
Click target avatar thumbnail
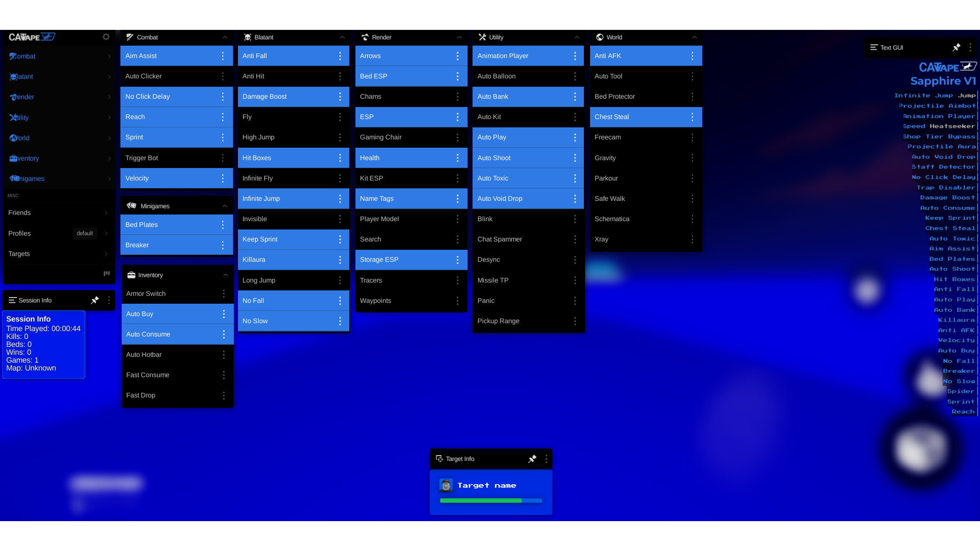446,485
